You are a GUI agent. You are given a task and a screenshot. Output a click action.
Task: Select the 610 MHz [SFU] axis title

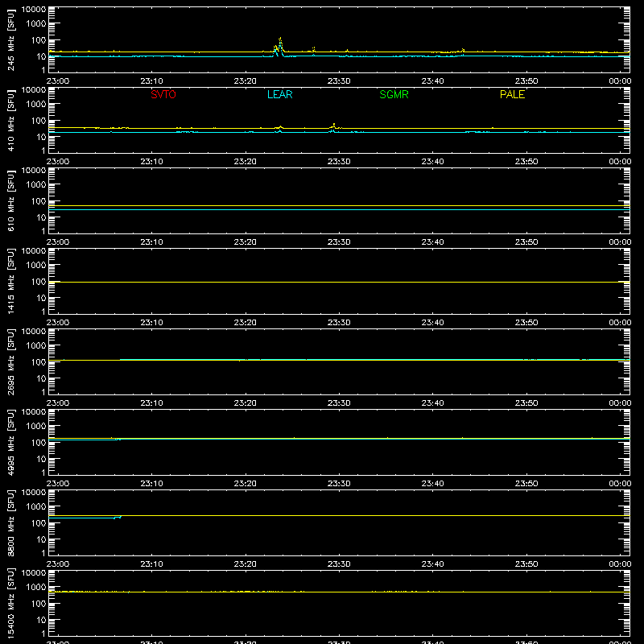tap(10, 200)
